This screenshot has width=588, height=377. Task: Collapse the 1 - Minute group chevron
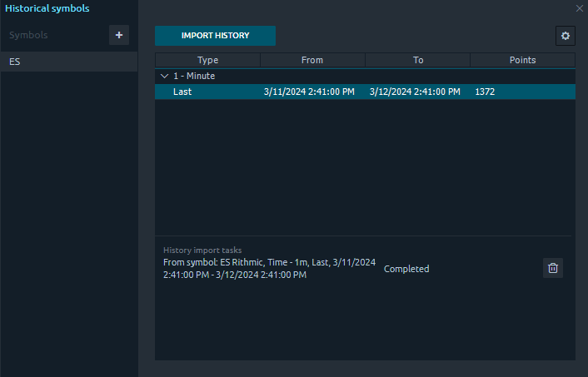[164, 76]
